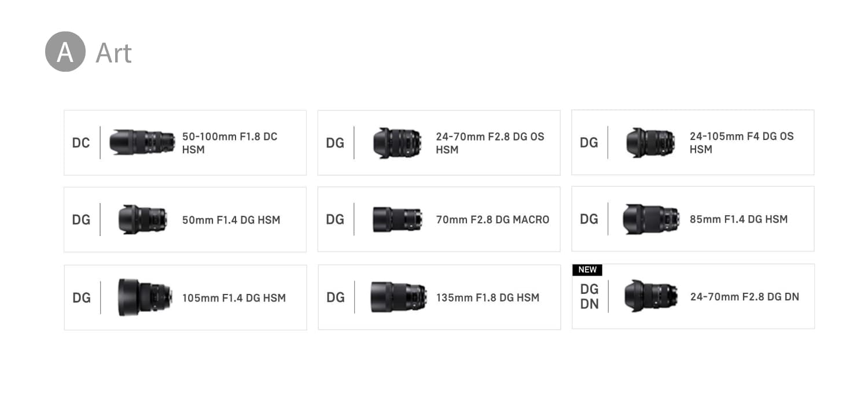Click the DG badge beside 24-105mm F4
Screen dimensions: 868x405
[589, 142]
